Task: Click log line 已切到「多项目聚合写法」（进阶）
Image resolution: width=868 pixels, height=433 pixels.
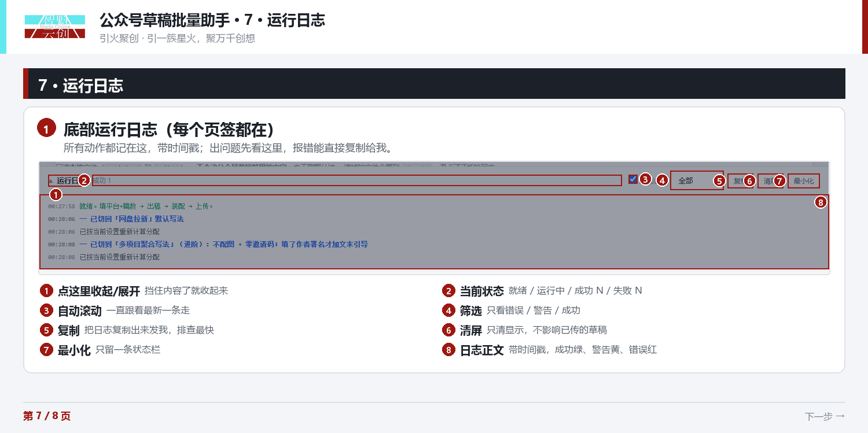Action: tap(208, 244)
